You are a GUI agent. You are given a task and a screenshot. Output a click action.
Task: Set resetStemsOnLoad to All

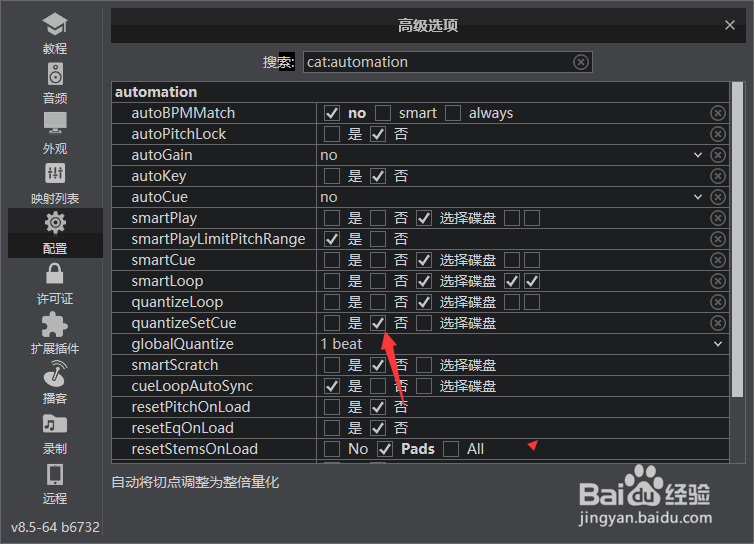tap(451, 449)
